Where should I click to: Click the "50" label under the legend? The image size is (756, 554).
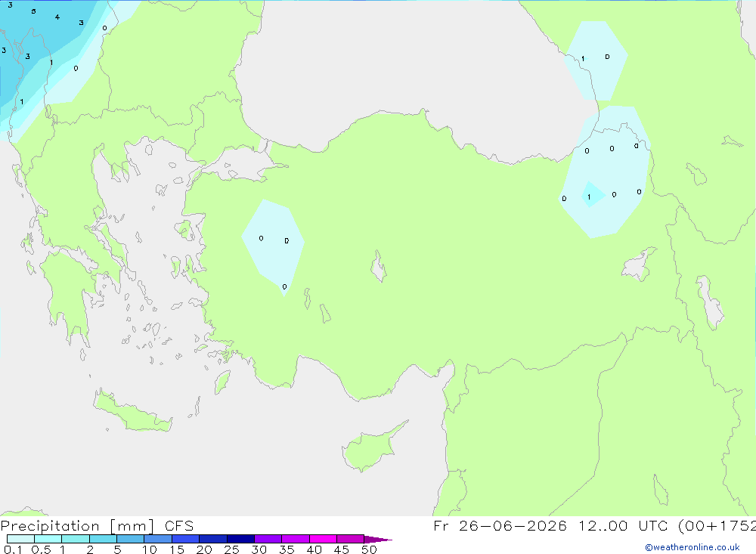click(x=369, y=549)
